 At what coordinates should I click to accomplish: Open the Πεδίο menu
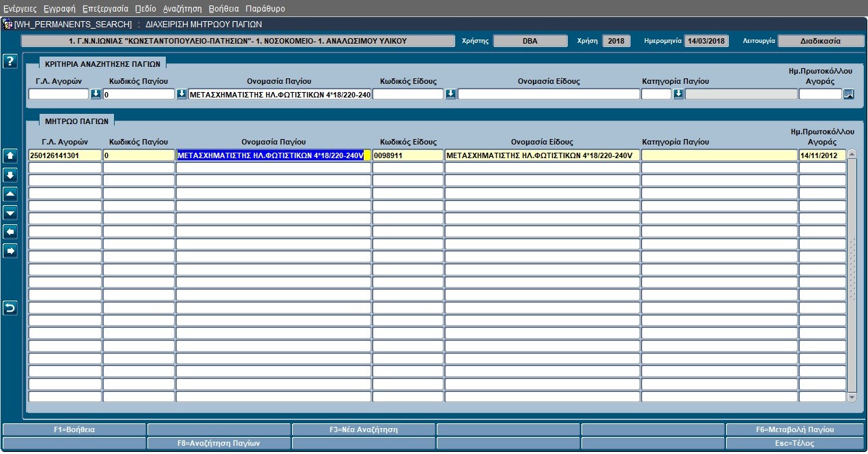[x=145, y=9]
